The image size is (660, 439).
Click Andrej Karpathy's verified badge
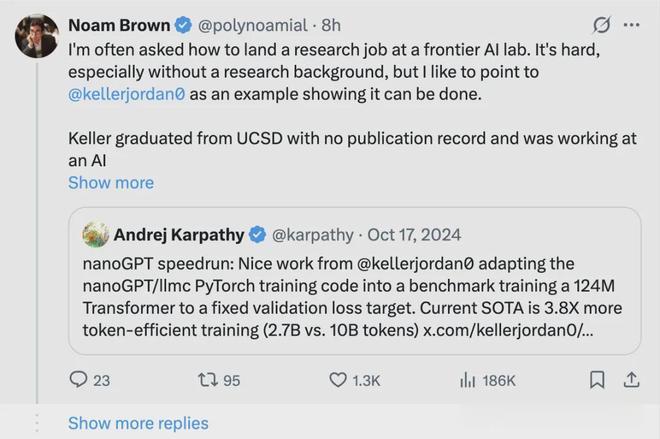click(257, 235)
